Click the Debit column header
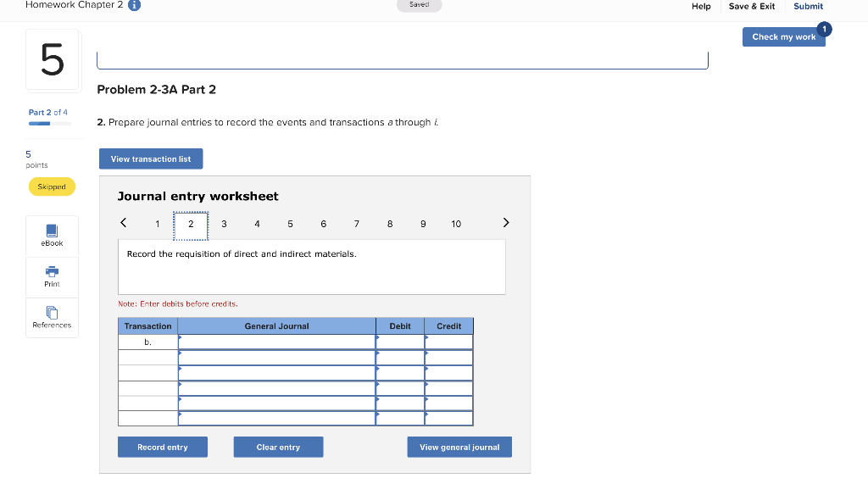This screenshot has width=868, height=484. tap(400, 326)
